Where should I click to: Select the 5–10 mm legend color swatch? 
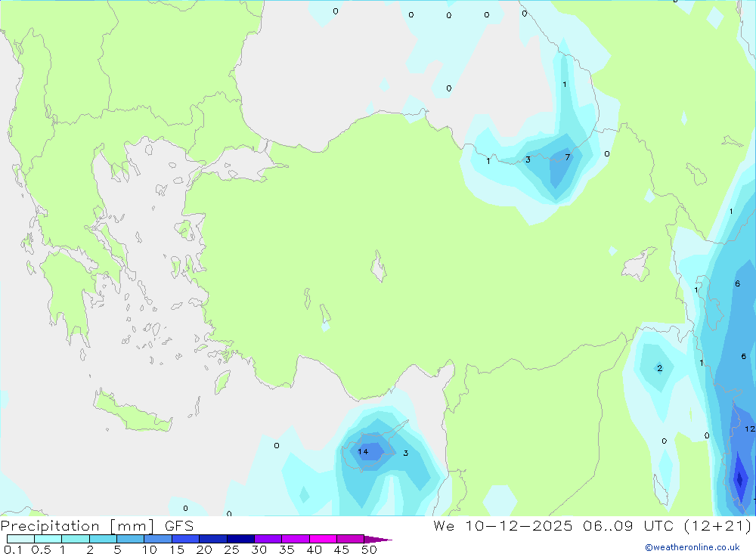tap(131, 539)
